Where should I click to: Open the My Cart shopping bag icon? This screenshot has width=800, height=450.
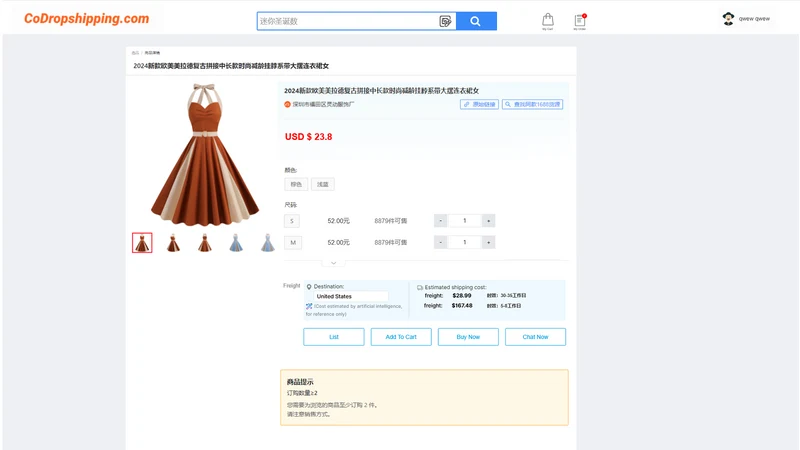(x=547, y=20)
